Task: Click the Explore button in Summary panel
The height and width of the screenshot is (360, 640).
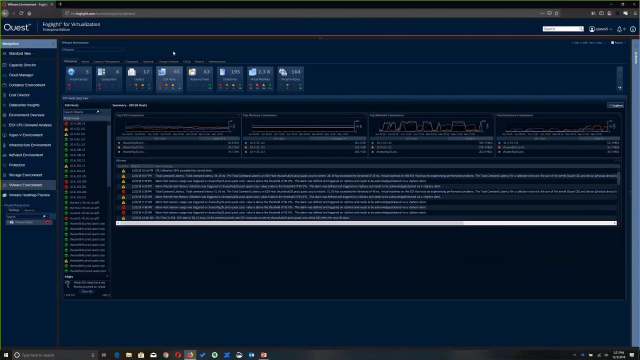Action: (616, 105)
